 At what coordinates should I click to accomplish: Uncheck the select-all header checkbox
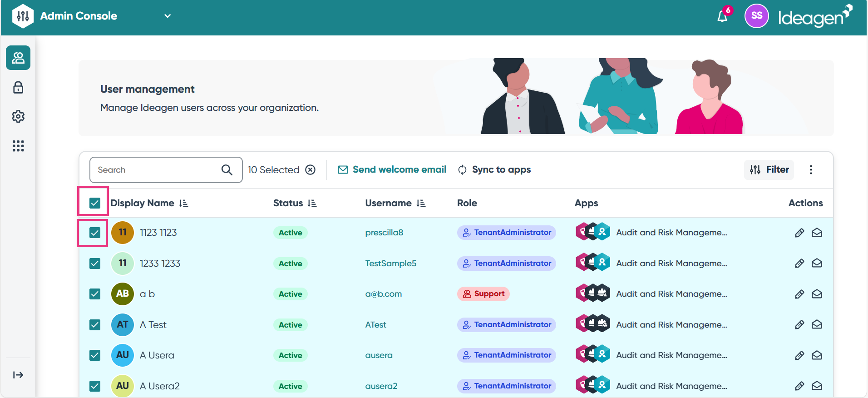pyautogui.click(x=94, y=203)
